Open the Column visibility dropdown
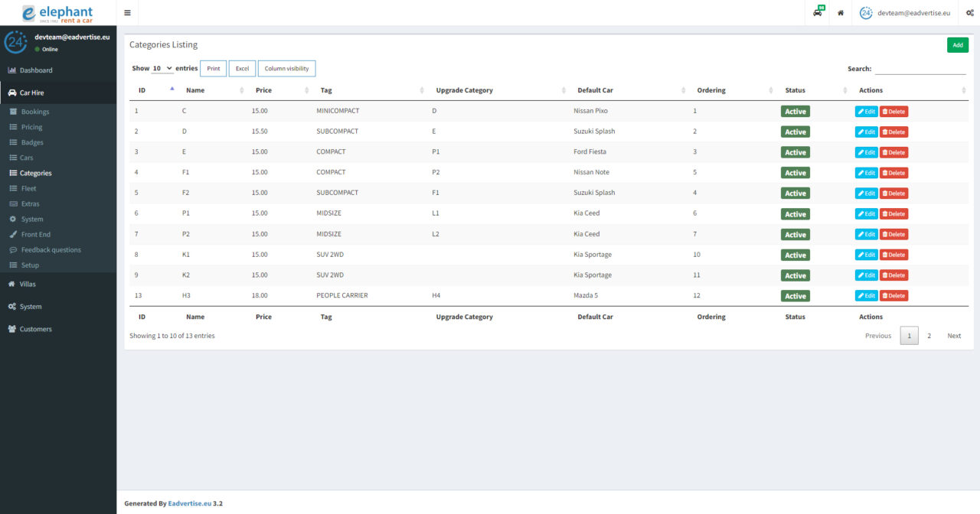 point(286,69)
